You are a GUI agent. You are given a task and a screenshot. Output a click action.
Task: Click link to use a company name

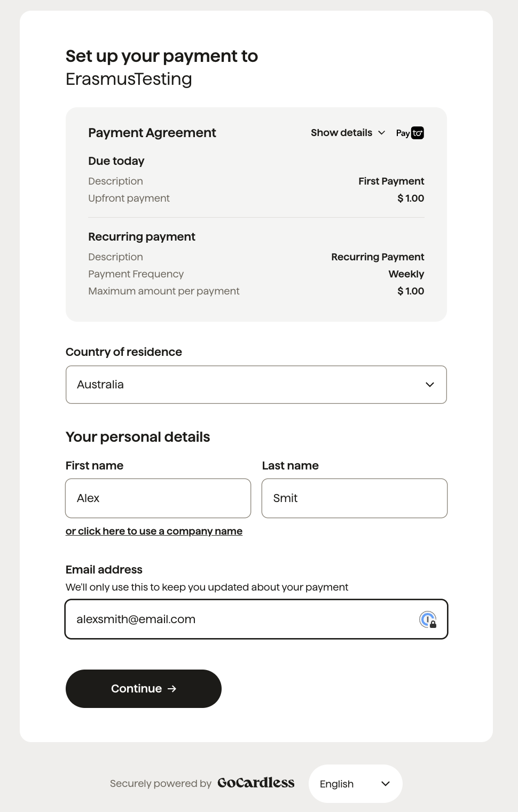[x=154, y=531]
